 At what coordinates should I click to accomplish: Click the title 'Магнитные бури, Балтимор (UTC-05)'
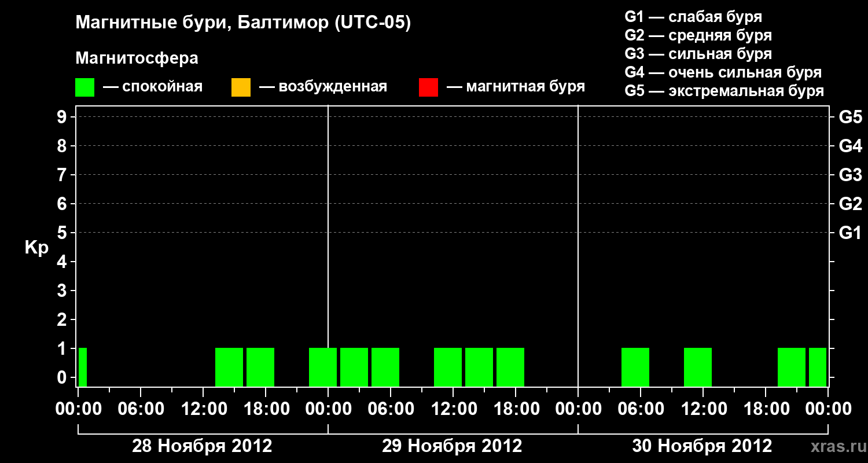243,23
